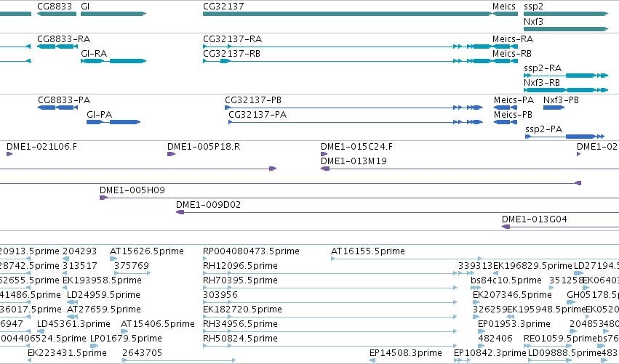619x364 pixels.
Task: Select the CG8833 gene glyph
Action: tap(57, 14)
